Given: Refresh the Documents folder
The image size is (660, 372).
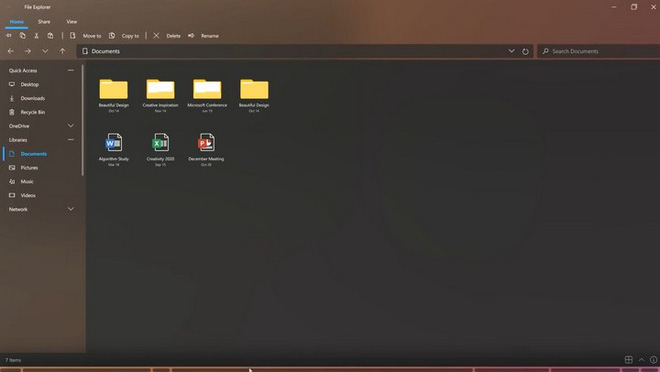Looking at the screenshot, I should (525, 51).
